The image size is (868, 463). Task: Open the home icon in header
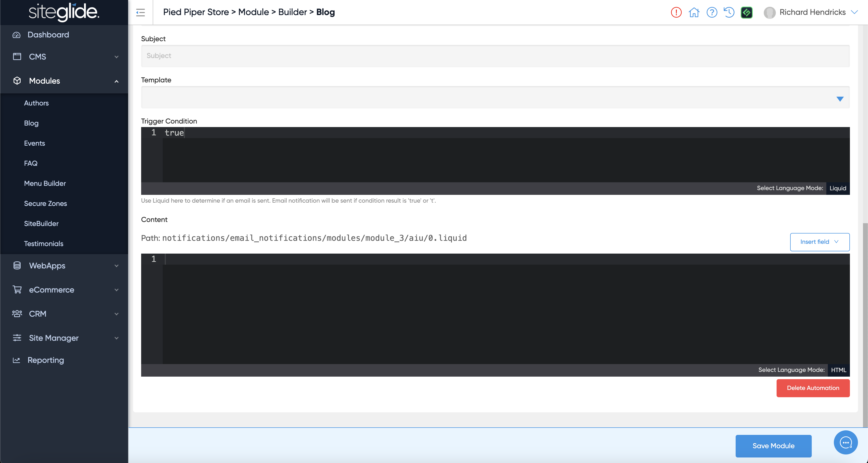click(694, 13)
